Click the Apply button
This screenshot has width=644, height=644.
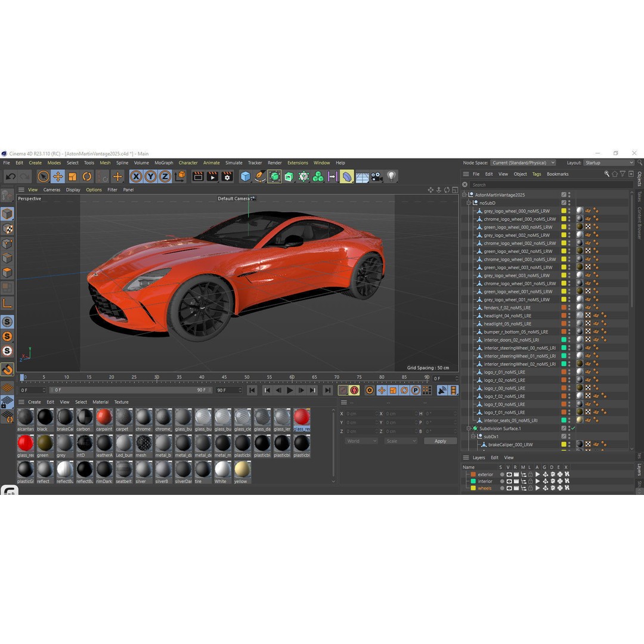pyautogui.click(x=440, y=441)
